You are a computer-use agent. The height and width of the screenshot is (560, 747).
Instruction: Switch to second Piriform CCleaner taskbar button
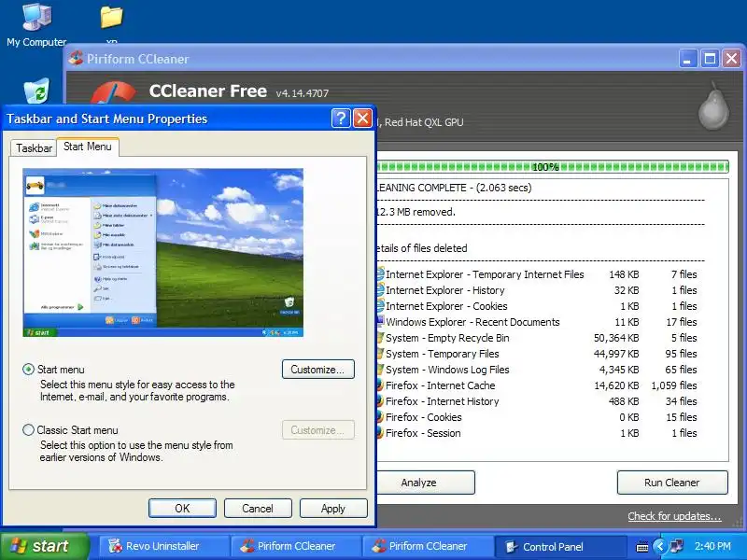click(x=427, y=546)
